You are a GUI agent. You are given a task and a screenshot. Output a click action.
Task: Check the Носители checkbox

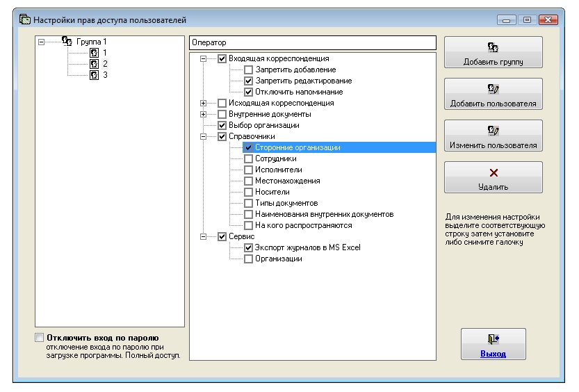[x=249, y=192]
